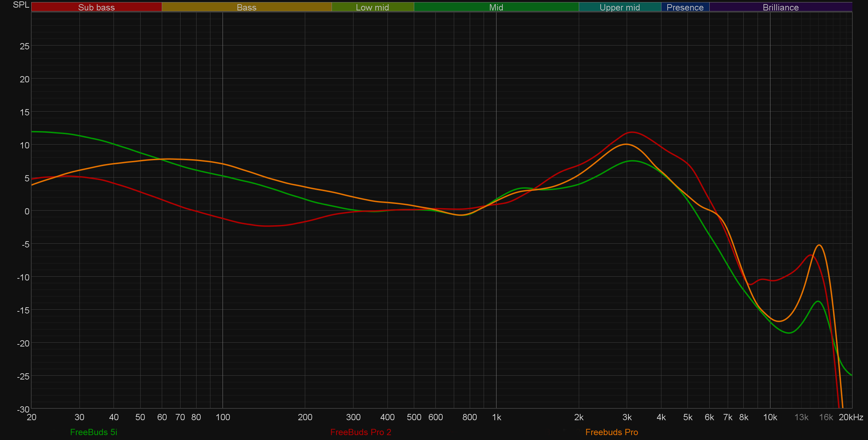
Task: Click the SPL axis title
Action: pos(21,5)
